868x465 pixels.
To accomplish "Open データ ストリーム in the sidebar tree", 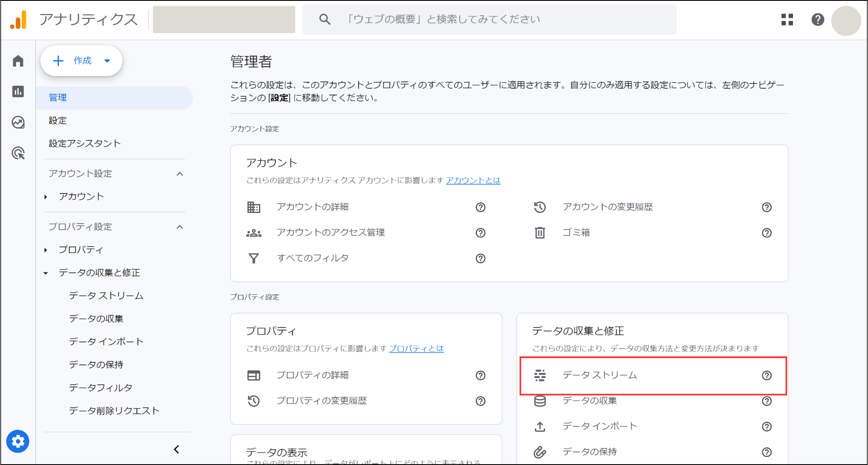I will [106, 296].
